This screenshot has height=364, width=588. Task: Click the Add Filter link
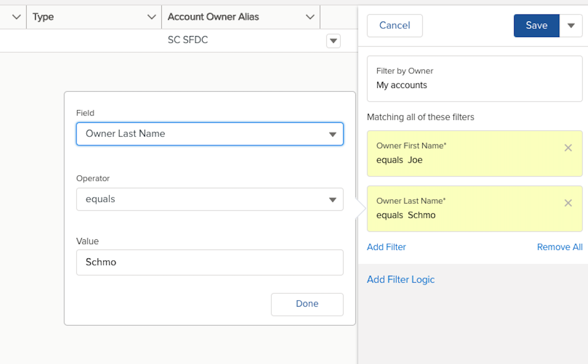click(386, 247)
